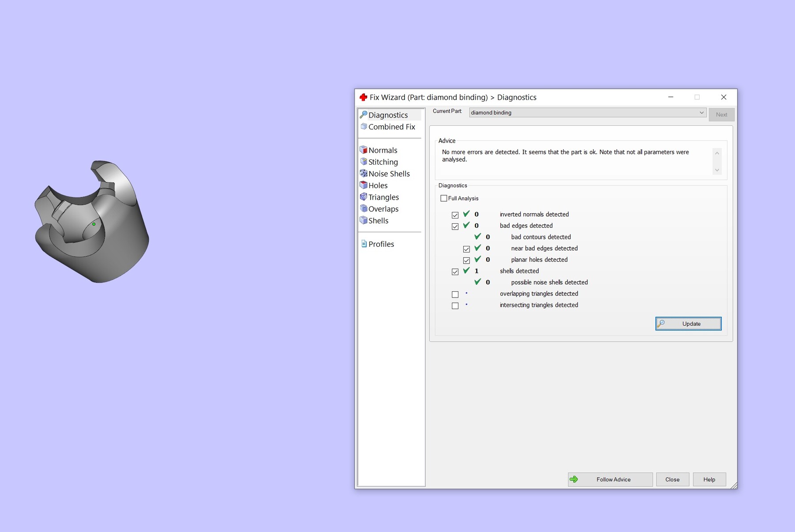
Task: Toggle planar holes detected checkbox
Action: 466,260
